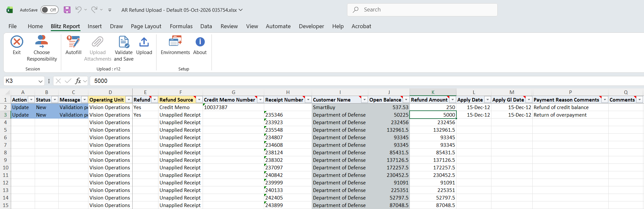Open the Apply Date filter dropdown

coord(488,100)
